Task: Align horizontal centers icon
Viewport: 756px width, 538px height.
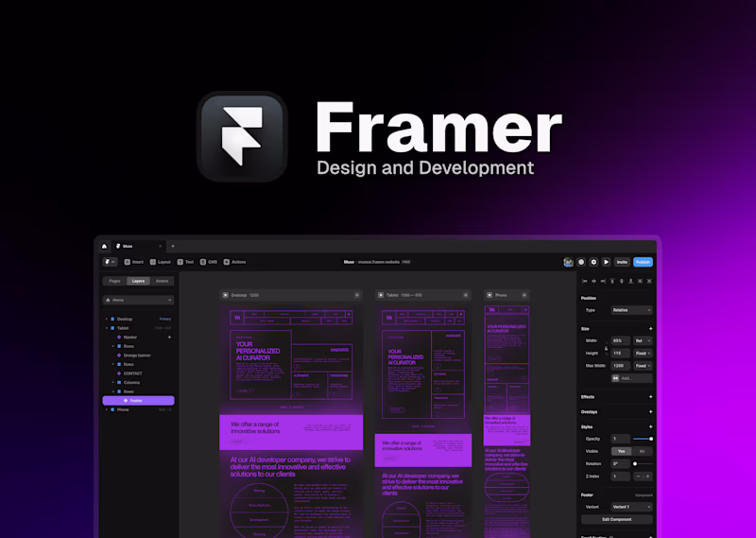Action: pos(593,281)
